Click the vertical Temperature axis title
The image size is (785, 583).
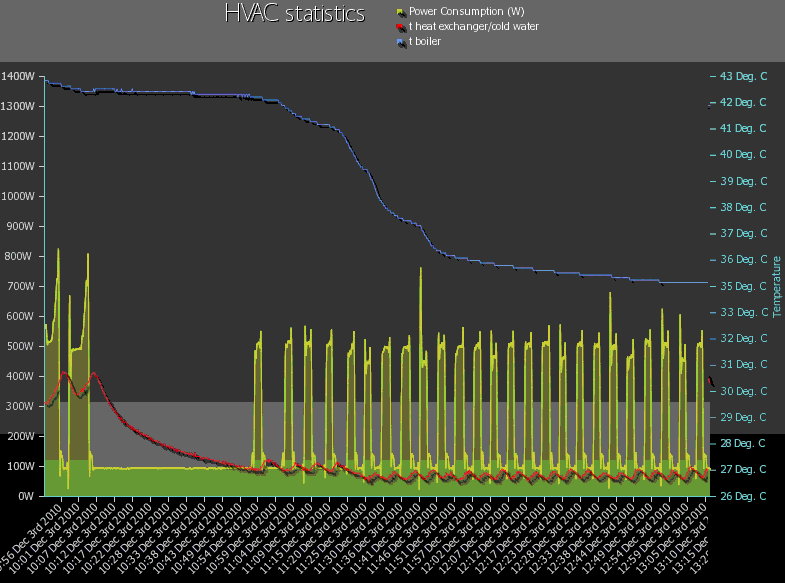(776, 286)
